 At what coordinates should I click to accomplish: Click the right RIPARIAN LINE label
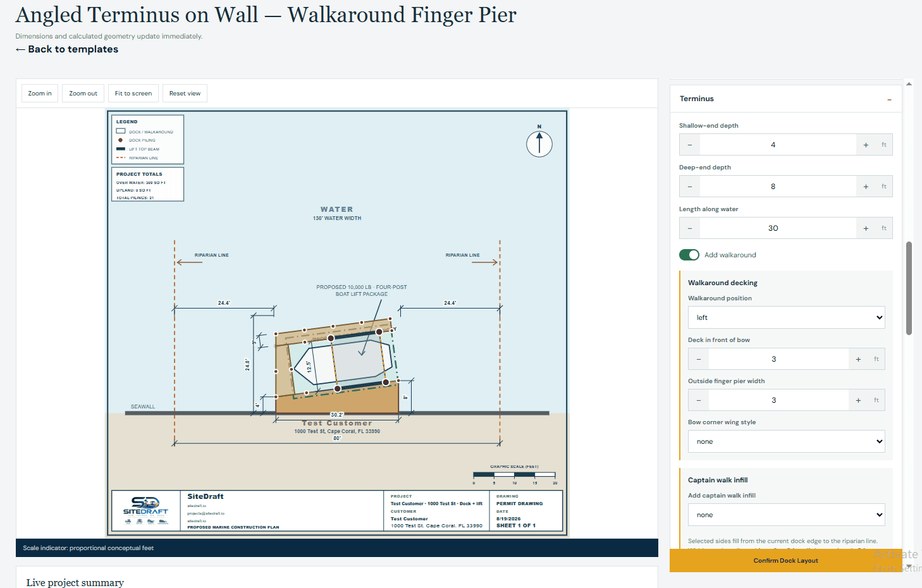(x=462, y=255)
